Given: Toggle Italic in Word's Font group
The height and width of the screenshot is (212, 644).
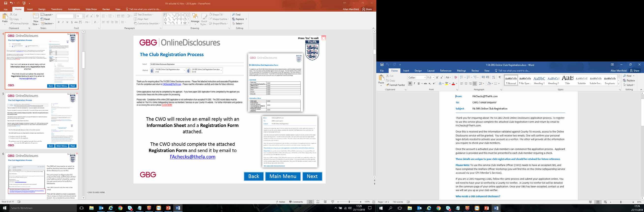Looking at the screenshot, I should tap(414, 84).
